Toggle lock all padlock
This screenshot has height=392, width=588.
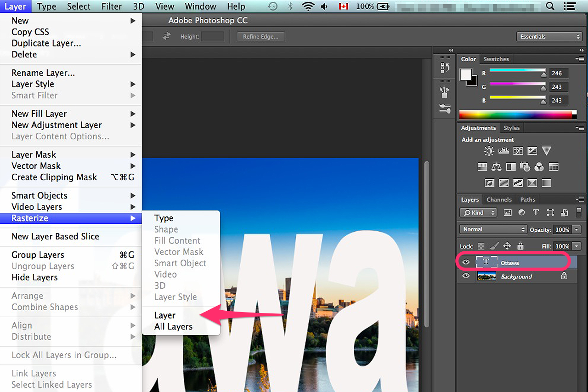520,246
